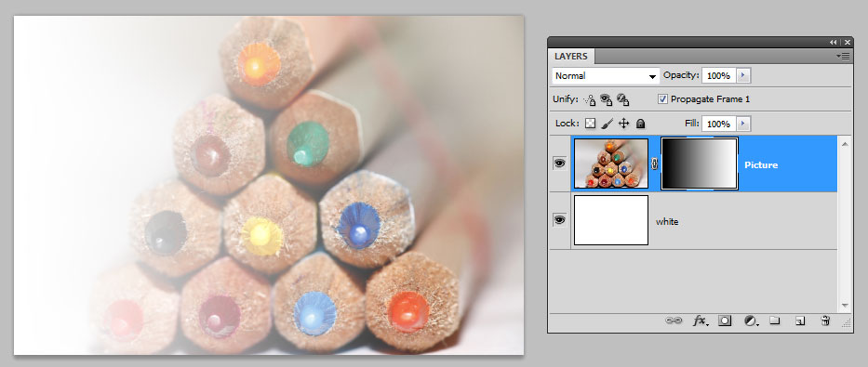Hide the white layer eye icon
The image size is (868, 367).
(x=560, y=220)
